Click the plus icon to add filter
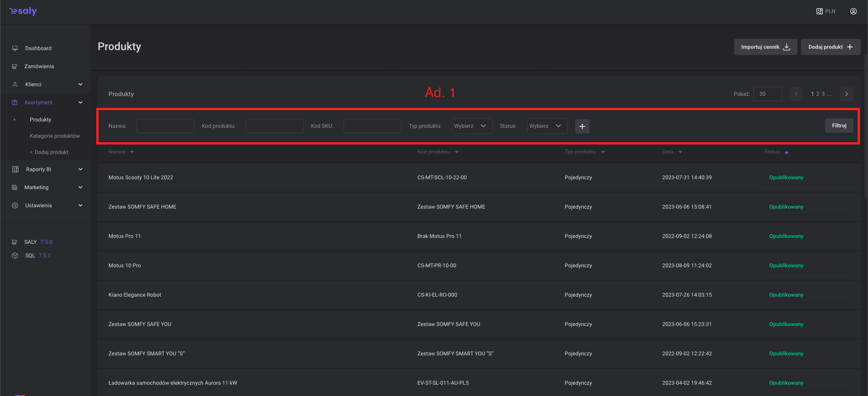The width and height of the screenshot is (868, 396). point(582,126)
